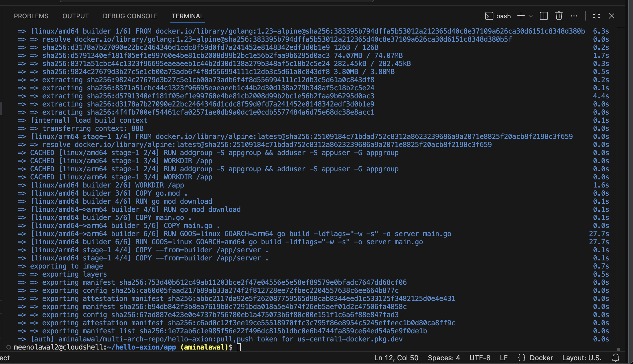The height and width of the screenshot is (364, 633).
Task: Select encoding UTF-8 in status bar
Action: coord(480,358)
